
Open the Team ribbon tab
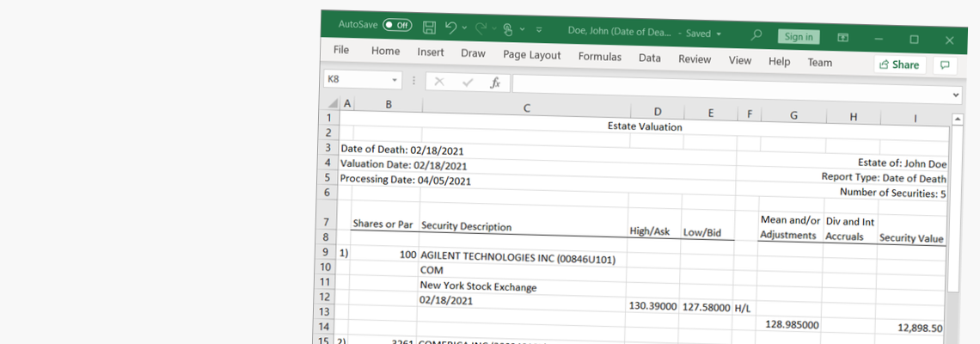(x=820, y=63)
